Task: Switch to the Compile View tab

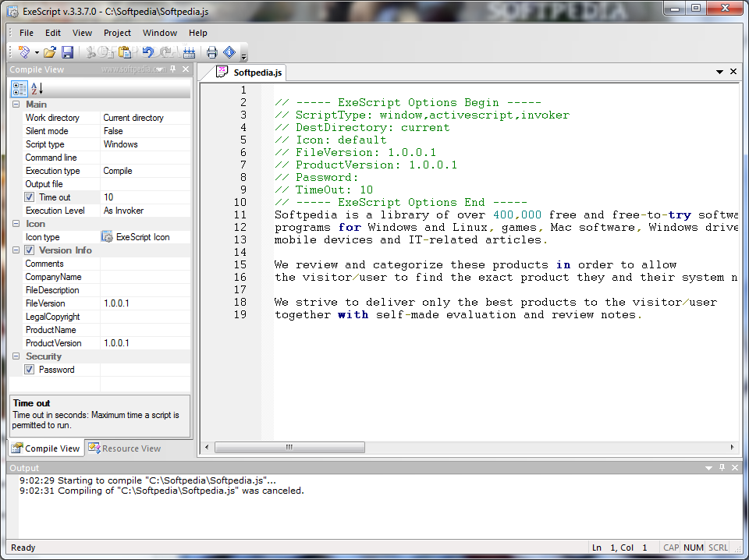Action: (x=46, y=448)
